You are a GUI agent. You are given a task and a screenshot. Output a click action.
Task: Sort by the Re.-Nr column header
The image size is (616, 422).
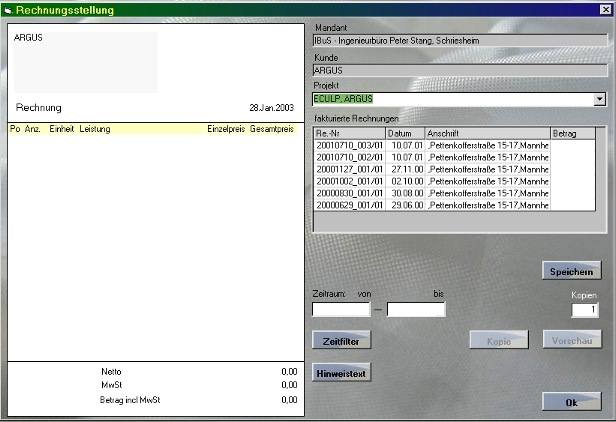(349, 133)
